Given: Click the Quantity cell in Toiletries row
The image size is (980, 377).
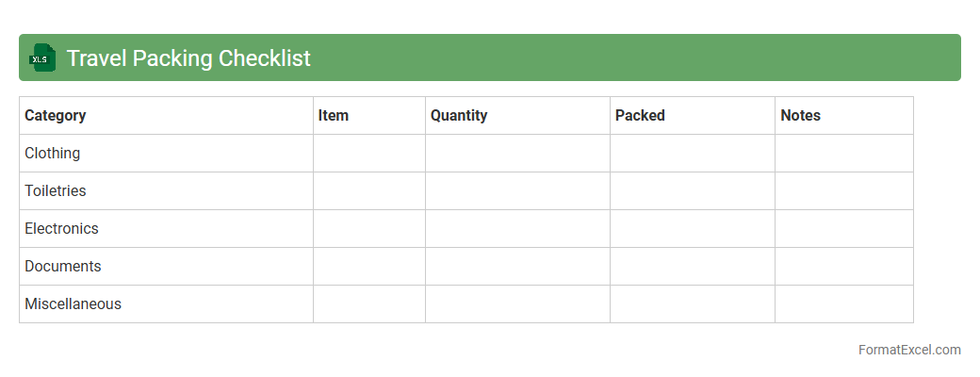Looking at the screenshot, I should 517,190.
